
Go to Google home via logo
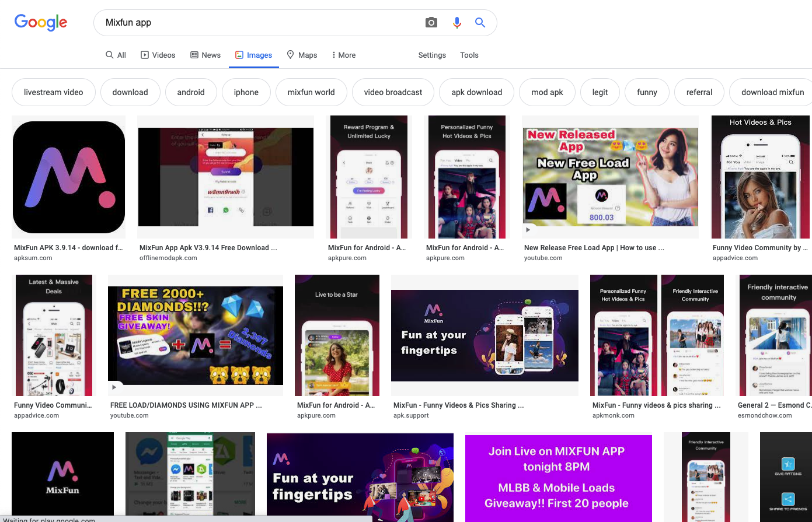(x=41, y=22)
